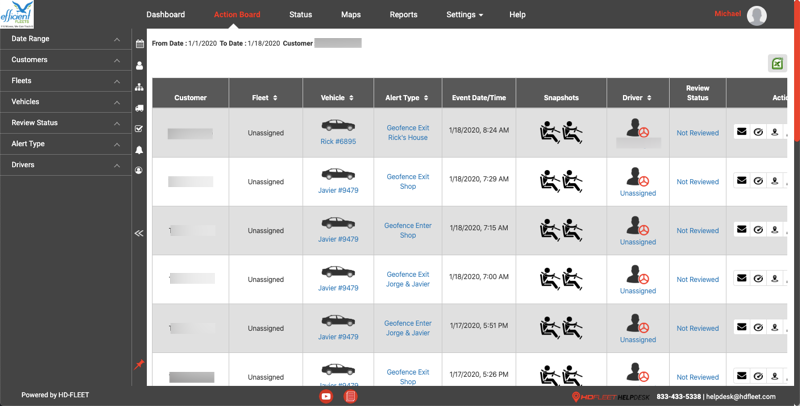800x406 pixels.
Task: Go to the Dashboard tab
Action: coord(166,14)
